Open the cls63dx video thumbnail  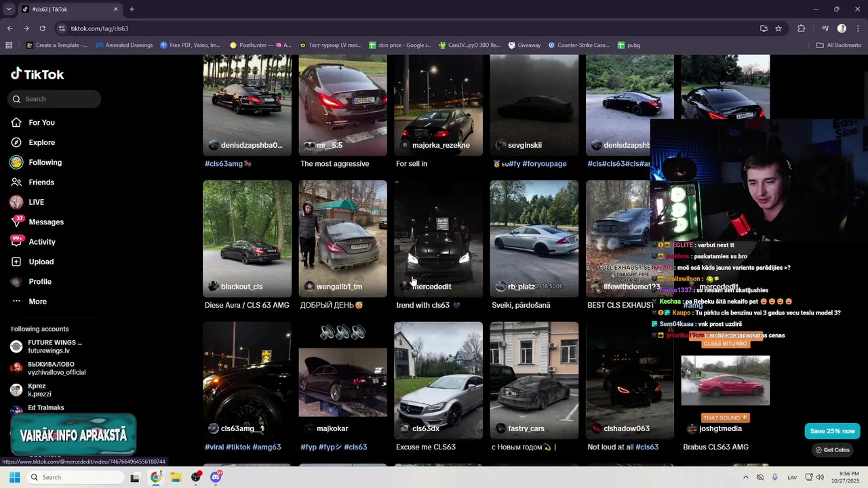pyautogui.click(x=438, y=380)
